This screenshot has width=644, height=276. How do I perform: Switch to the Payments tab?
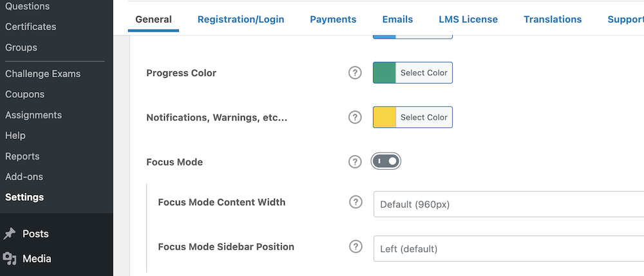pyautogui.click(x=333, y=19)
